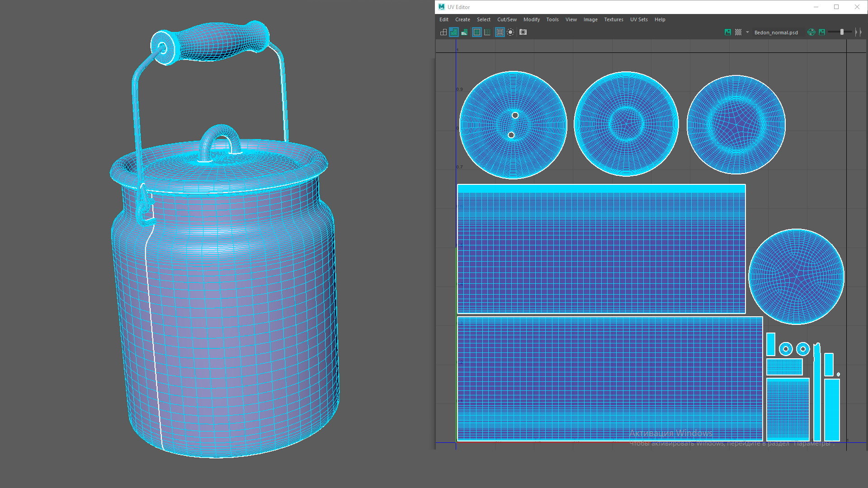Viewport: 868px width, 488px height.
Task: Open the Cut/Sew menu
Action: [x=507, y=19]
